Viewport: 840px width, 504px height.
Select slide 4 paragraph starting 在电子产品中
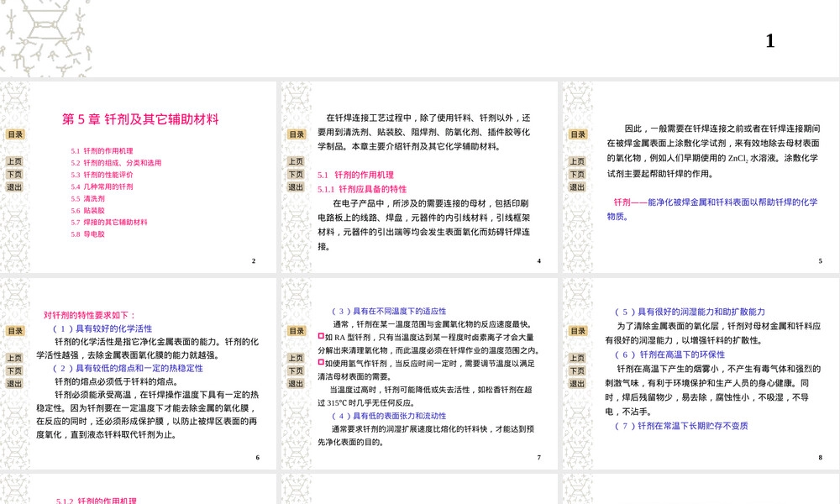pyautogui.click(x=423, y=225)
